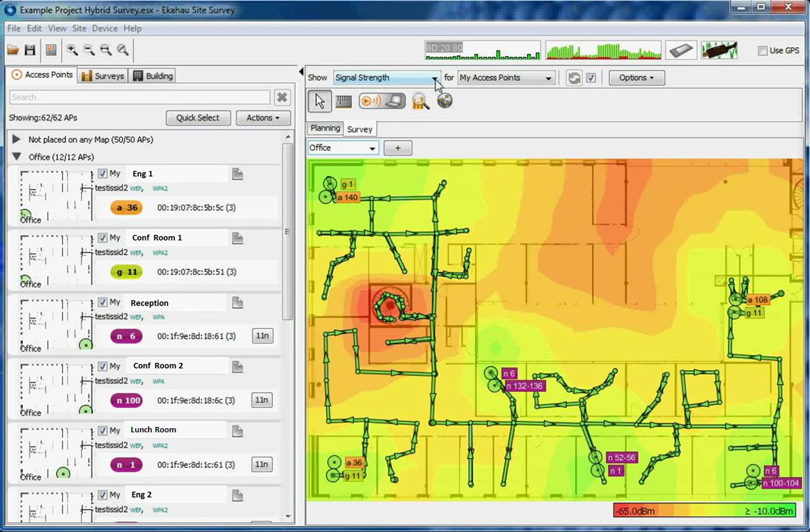Click the refresh visualization icon
The width and height of the screenshot is (810, 532).
(574, 77)
